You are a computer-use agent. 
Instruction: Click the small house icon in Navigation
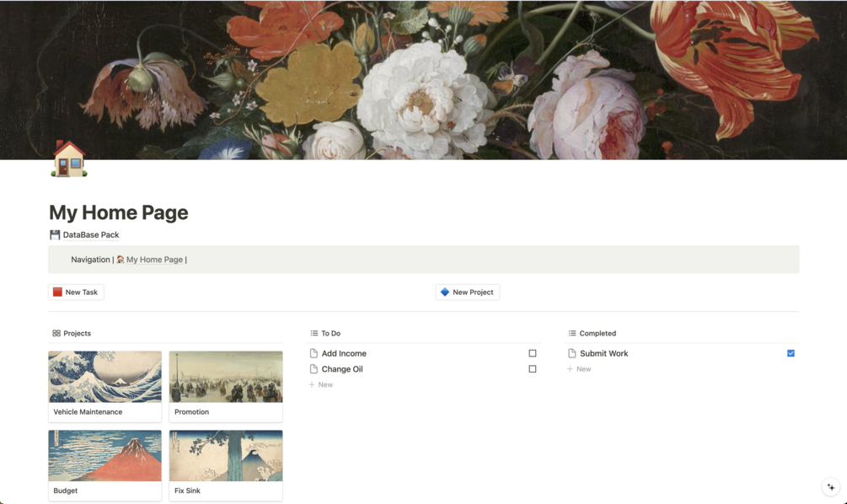pos(120,260)
